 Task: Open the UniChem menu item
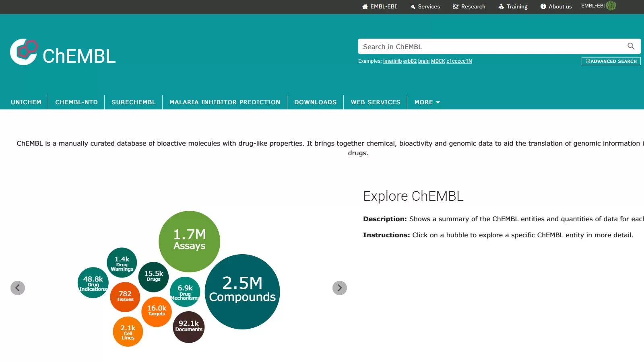[x=26, y=102]
